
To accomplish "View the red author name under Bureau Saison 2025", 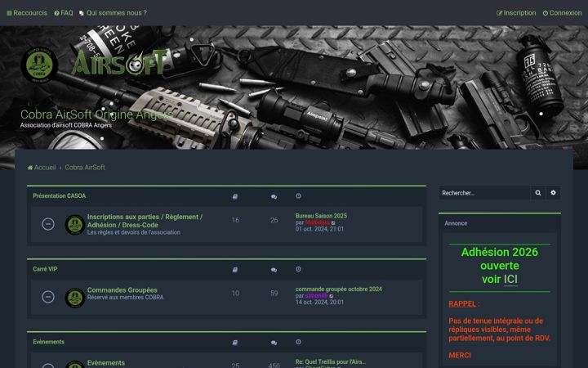I will pyautogui.click(x=317, y=222).
